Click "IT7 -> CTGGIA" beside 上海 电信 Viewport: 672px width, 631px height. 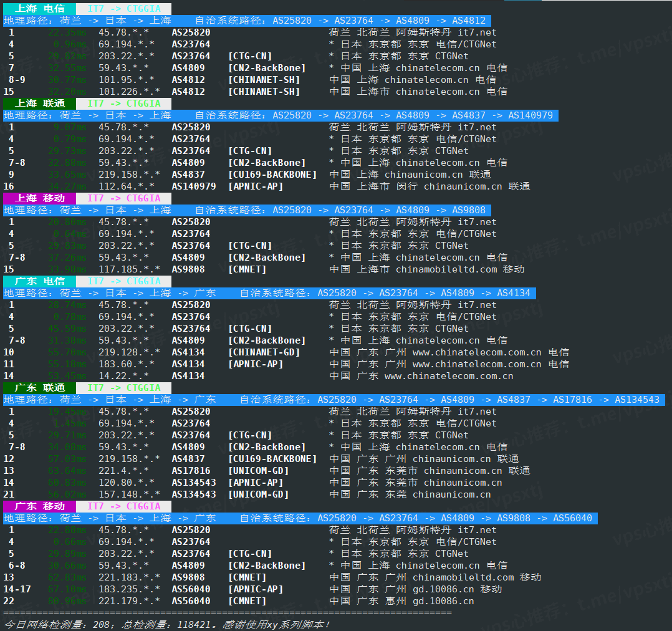(124, 9)
